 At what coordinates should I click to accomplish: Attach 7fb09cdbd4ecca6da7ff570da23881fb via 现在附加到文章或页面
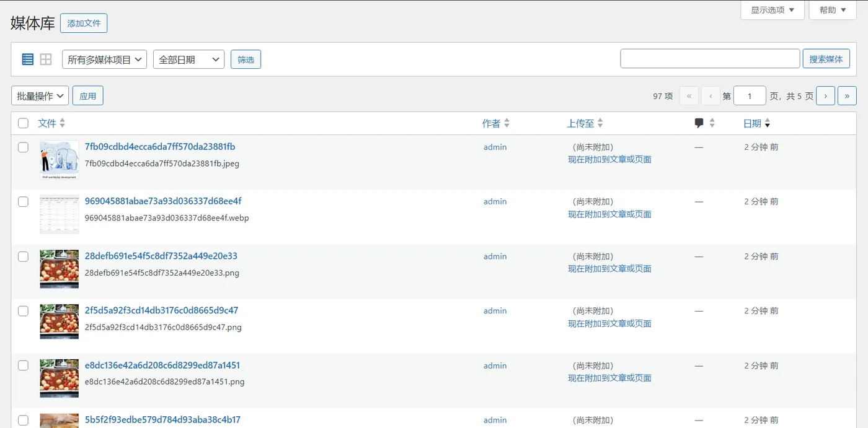(x=609, y=159)
